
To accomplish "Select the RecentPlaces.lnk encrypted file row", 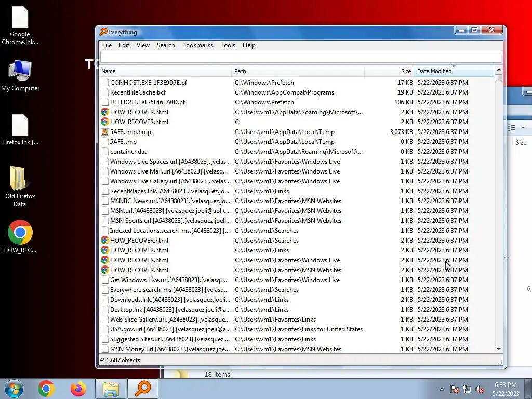I will coord(297,191).
